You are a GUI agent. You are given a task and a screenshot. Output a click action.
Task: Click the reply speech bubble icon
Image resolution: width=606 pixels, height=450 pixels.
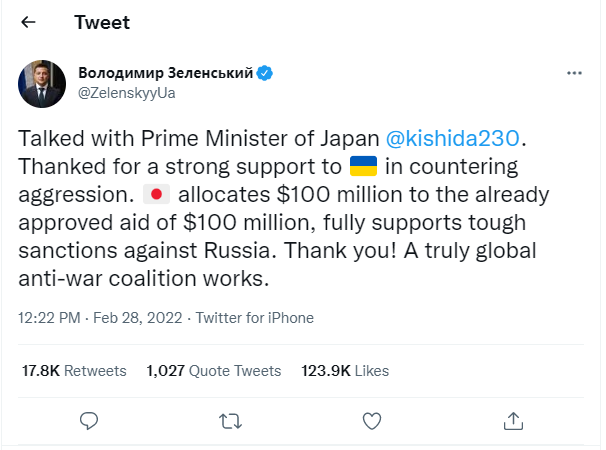pyautogui.click(x=88, y=419)
